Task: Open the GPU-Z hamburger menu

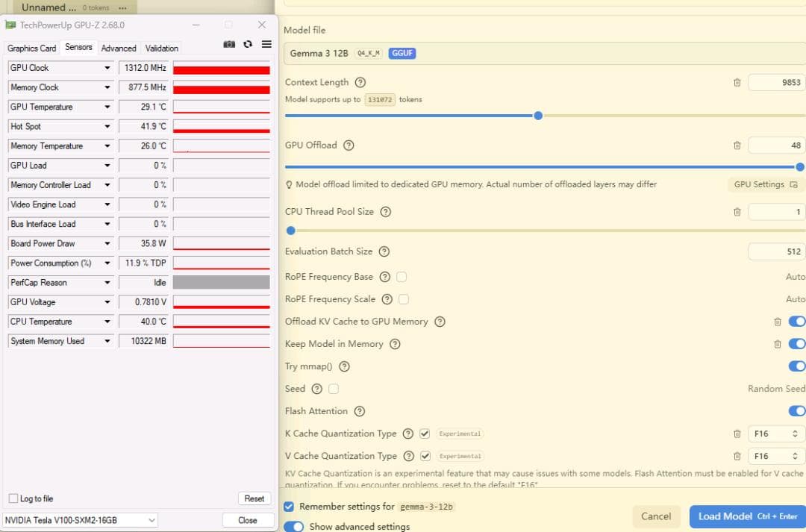Action: click(x=266, y=44)
